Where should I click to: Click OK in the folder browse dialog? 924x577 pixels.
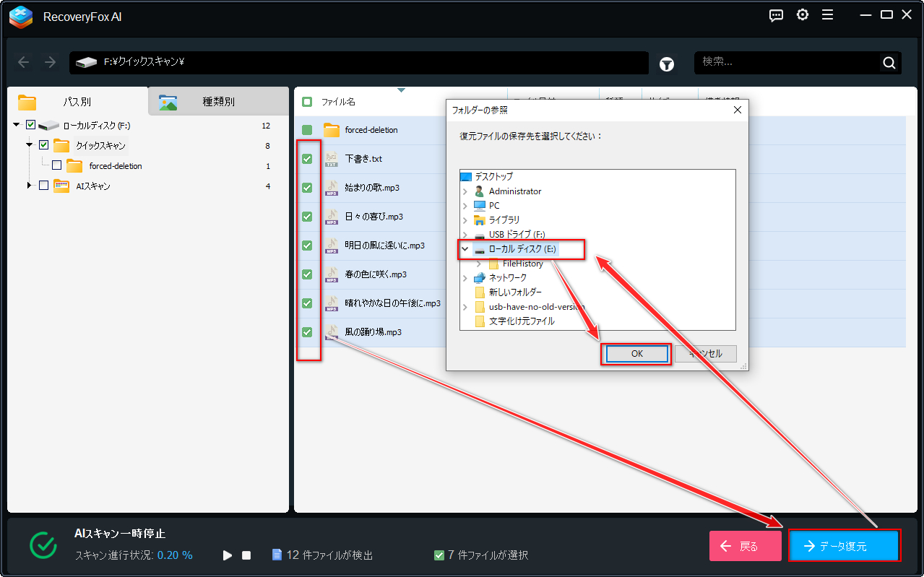(x=636, y=354)
